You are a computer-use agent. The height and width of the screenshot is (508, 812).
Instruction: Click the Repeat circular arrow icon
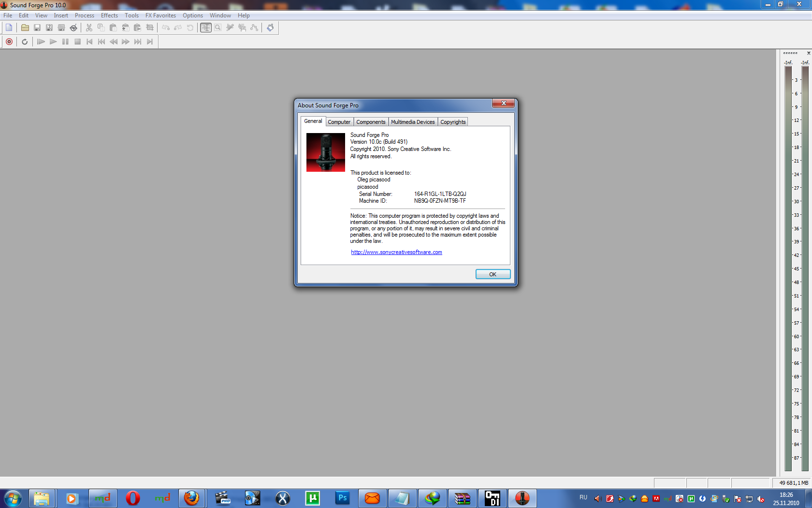[x=190, y=28]
